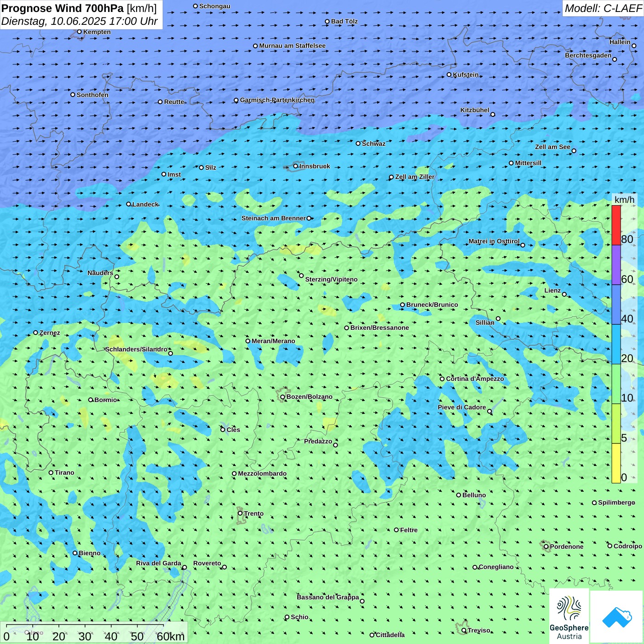Click the Landeck location marker

pyautogui.click(x=128, y=204)
